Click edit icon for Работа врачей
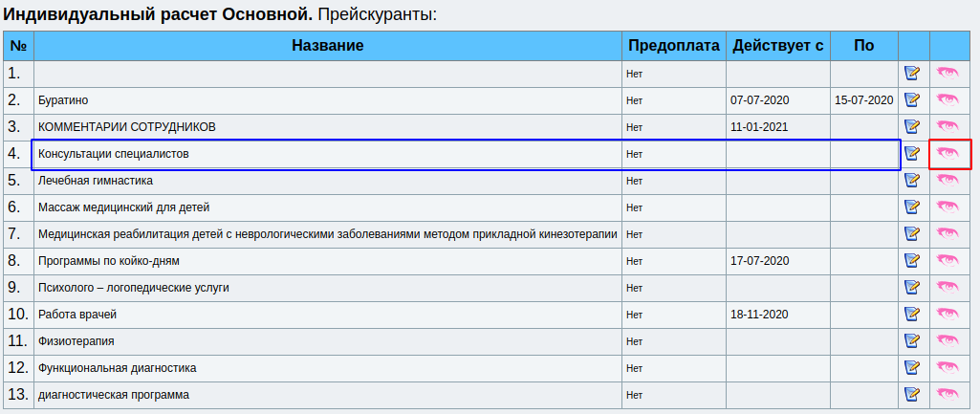This screenshot has height=414, width=980. click(x=912, y=314)
